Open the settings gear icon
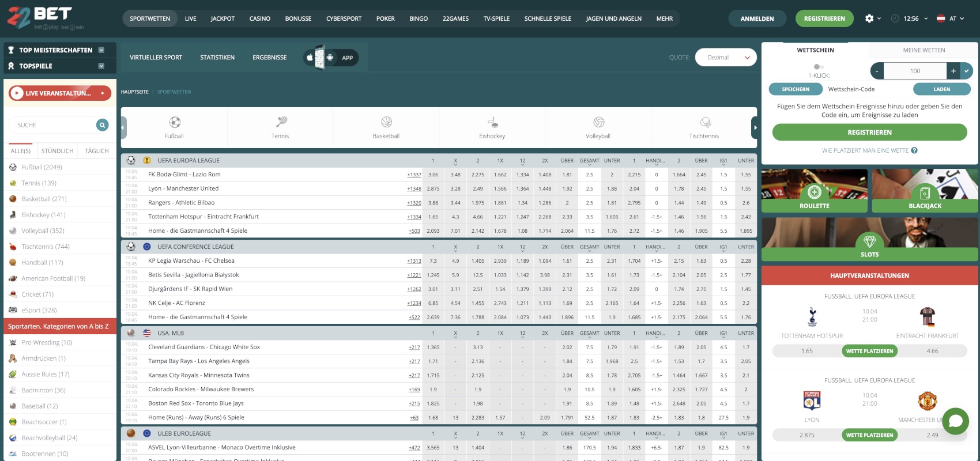Screen dimensions: 980x461 [869, 18]
